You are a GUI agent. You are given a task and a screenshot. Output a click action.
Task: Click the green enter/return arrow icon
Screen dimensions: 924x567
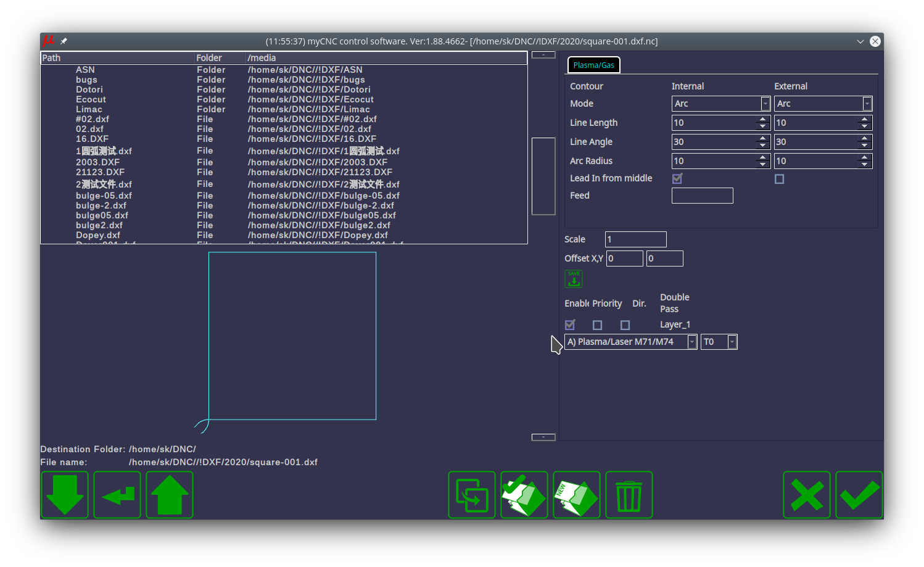click(117, 495)
